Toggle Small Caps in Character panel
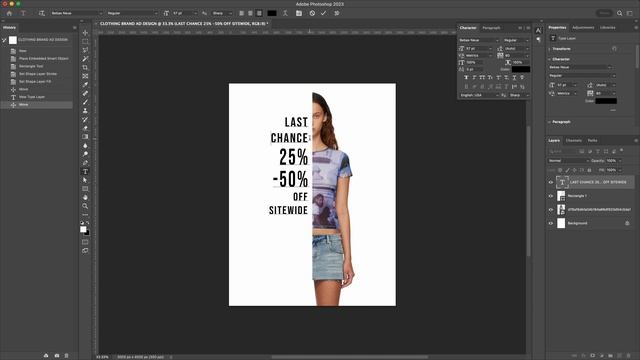This screenshot has width=640, height=360. tap(490, 77)
